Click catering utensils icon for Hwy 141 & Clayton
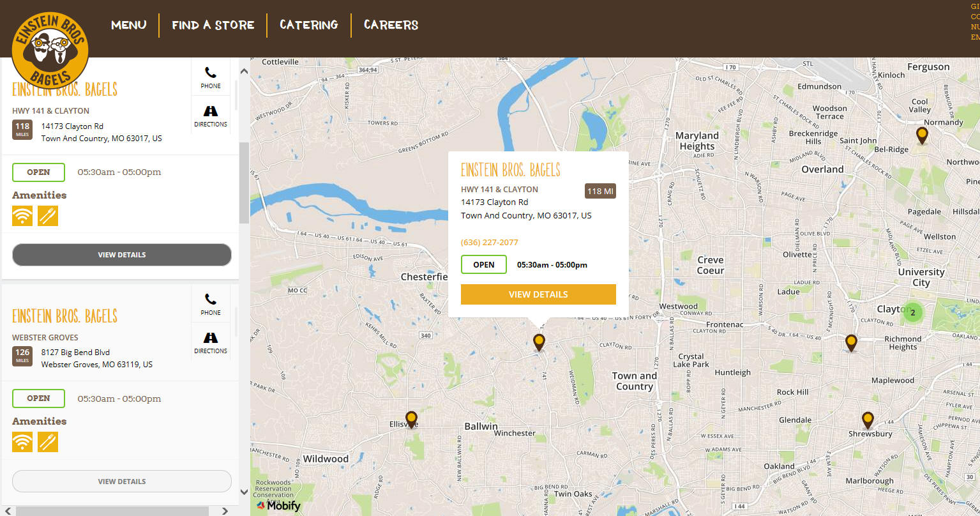 click(x=48, y=216)
